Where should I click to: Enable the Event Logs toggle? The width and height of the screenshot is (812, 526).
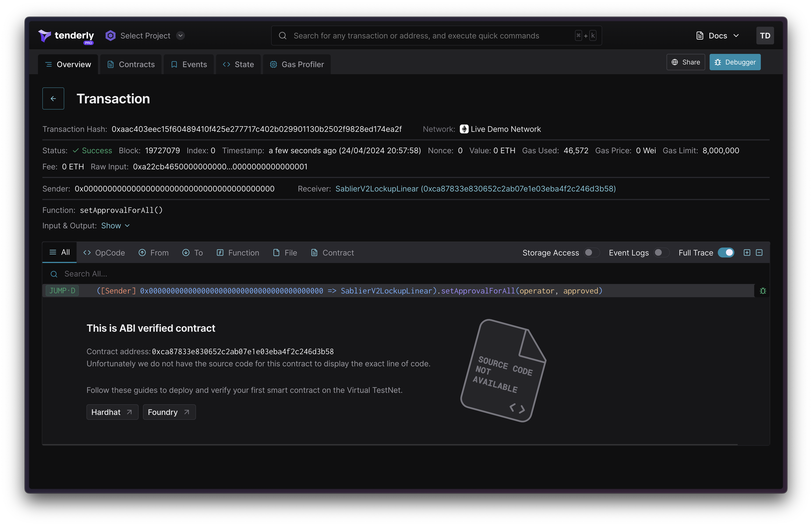click(x=662, y=253)
